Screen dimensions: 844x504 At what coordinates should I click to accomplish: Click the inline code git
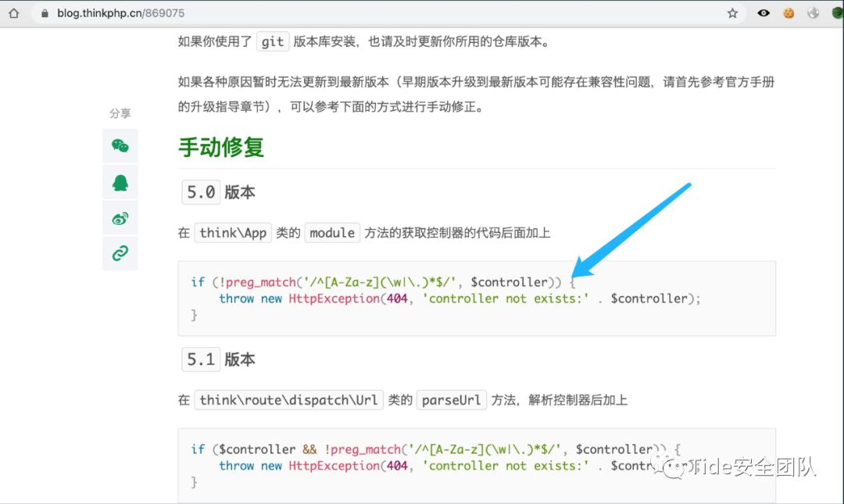coord(273,41)
